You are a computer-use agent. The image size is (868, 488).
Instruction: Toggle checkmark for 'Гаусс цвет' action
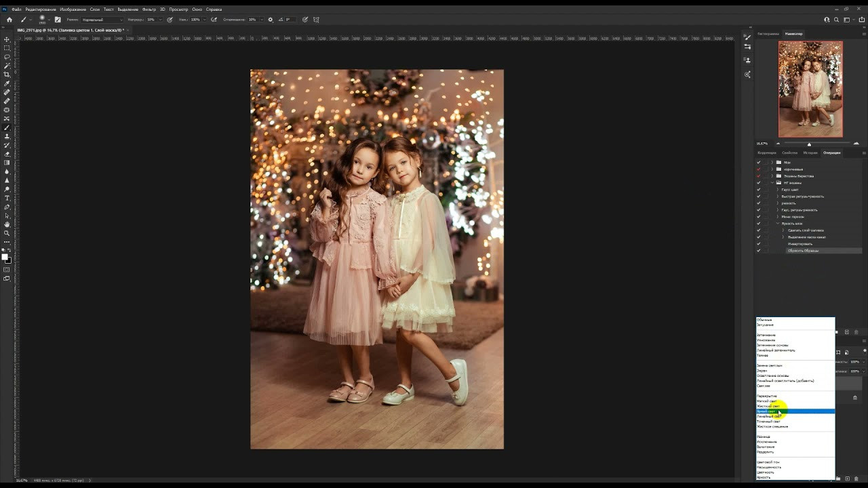tap(758, 190)
